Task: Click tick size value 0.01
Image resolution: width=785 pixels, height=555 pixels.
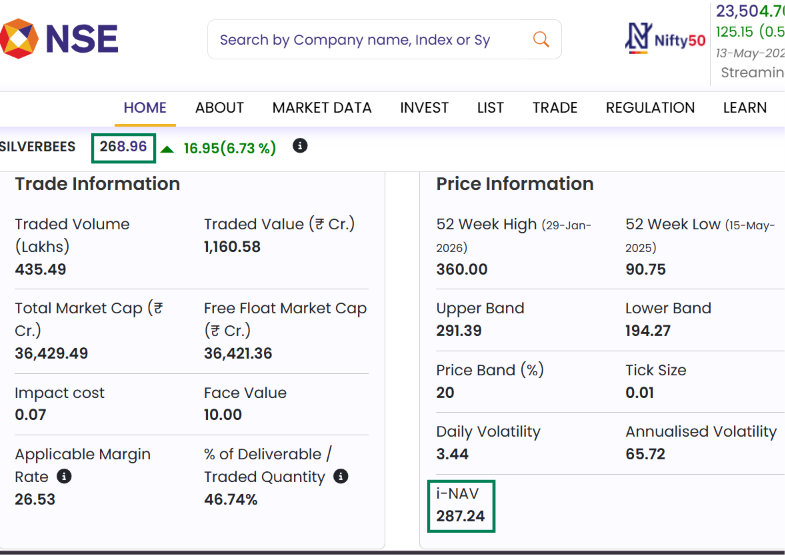Action: [640, 392]
